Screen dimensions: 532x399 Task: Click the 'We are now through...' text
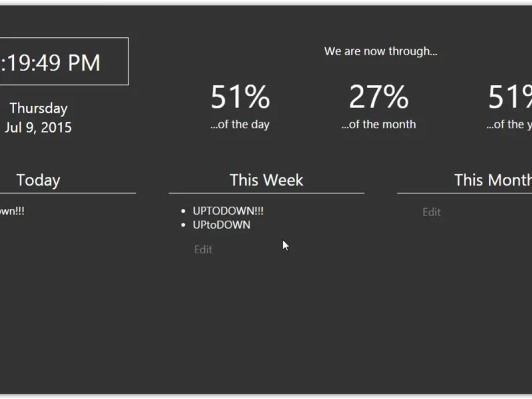coord(380,51)
